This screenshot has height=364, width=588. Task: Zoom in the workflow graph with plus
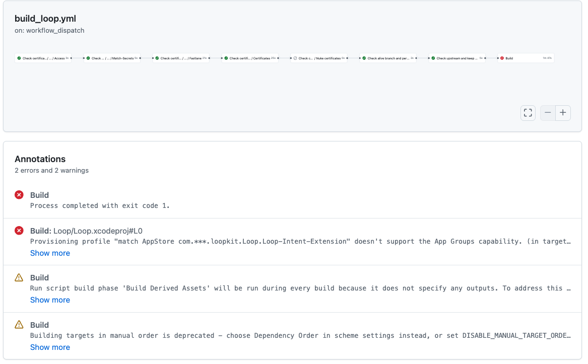(x=563, y=113)
